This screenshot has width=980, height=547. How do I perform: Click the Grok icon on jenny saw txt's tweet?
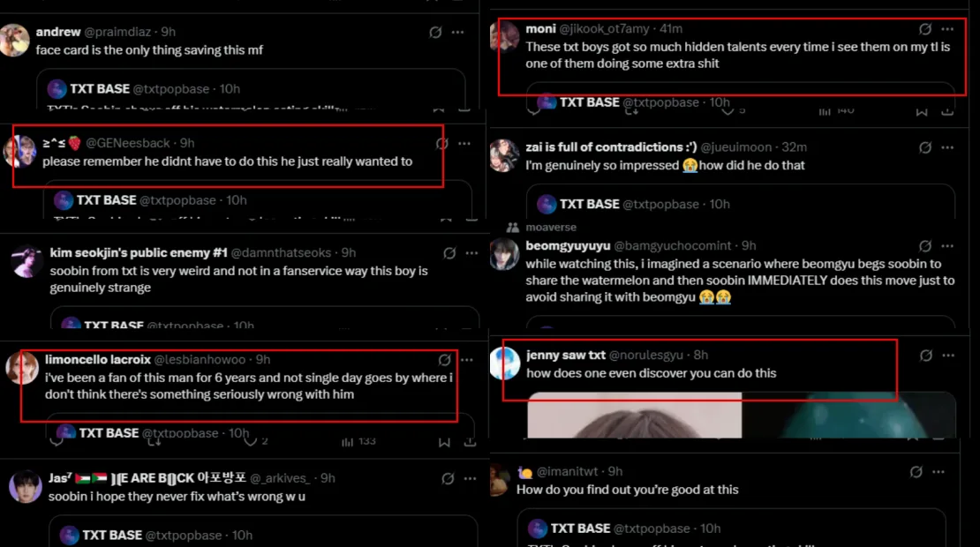tap(925, 356)
